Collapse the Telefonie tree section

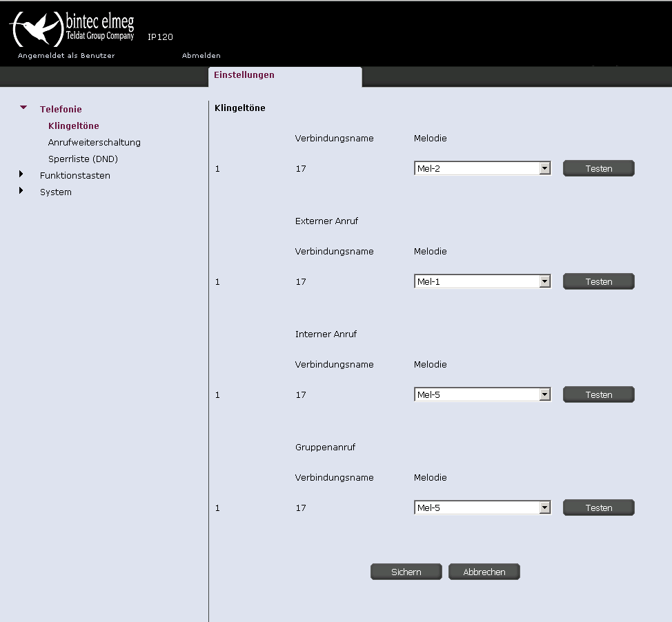click(x=23, y=108)
